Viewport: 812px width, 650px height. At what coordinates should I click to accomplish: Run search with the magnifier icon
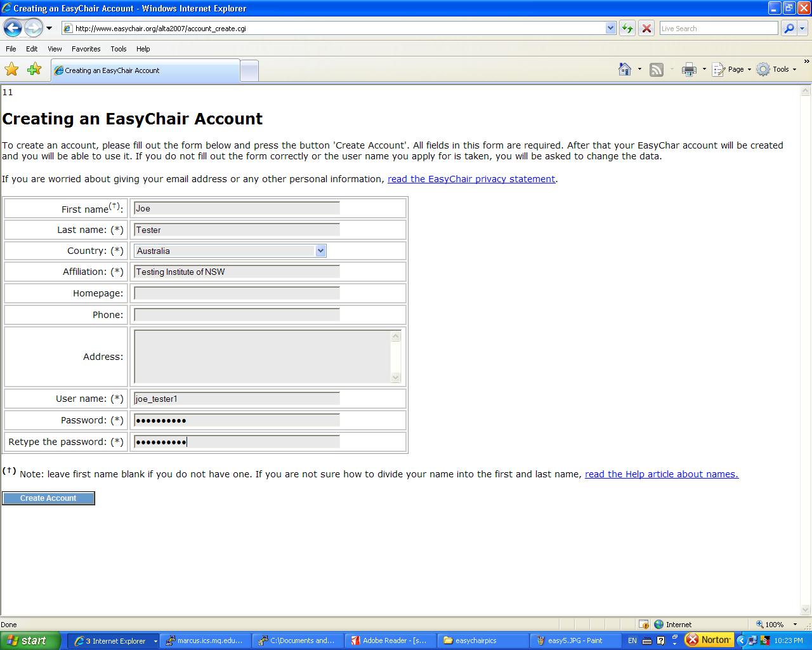coord(789,29)
